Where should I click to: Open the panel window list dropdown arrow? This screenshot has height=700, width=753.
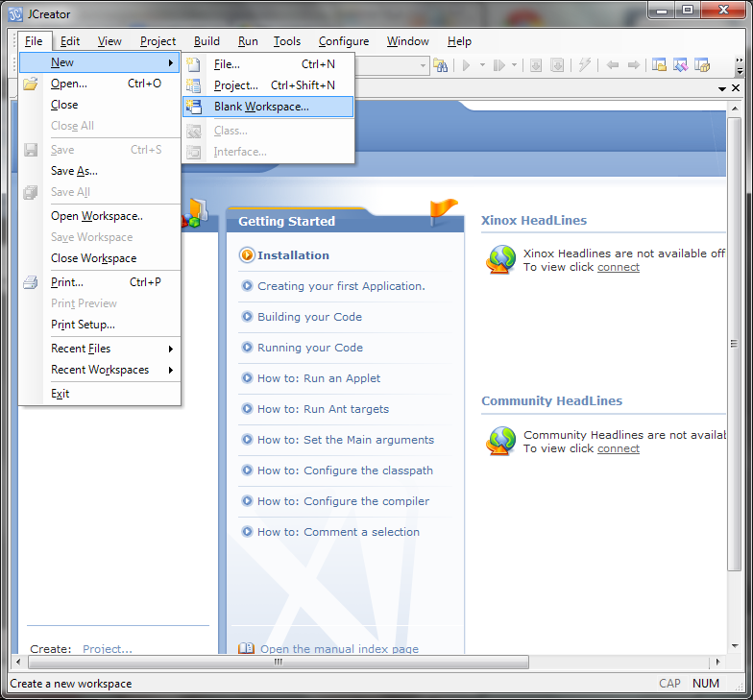(722, 88)
